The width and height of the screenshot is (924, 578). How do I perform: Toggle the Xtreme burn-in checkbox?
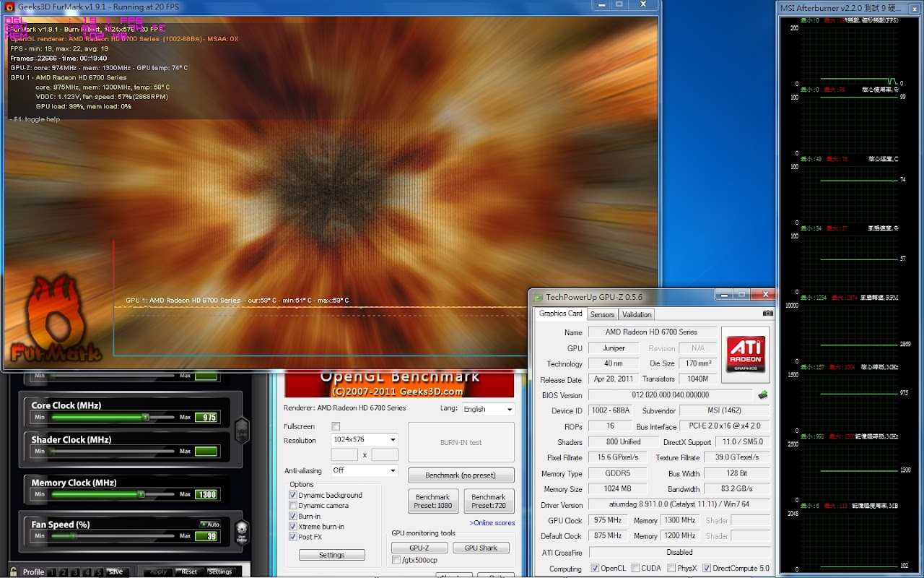coord(293,527)
